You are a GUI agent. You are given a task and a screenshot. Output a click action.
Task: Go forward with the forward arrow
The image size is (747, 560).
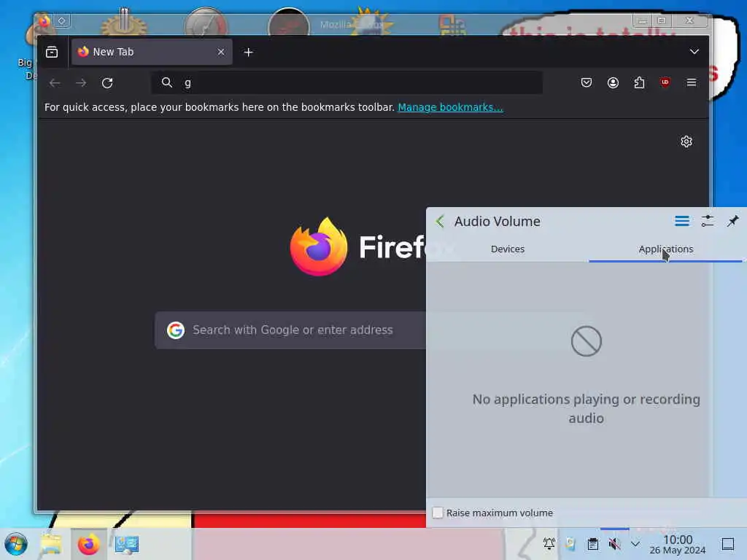coord(81,83)
